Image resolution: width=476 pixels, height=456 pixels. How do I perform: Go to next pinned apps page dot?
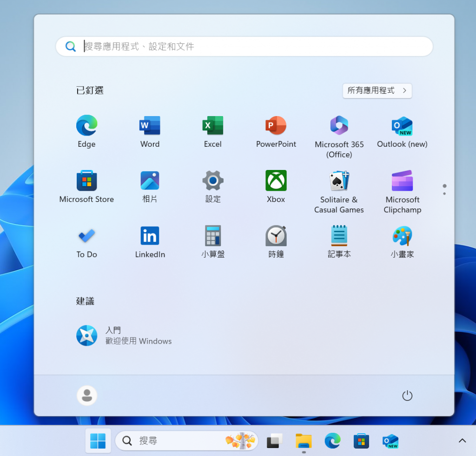[x=444, y=194]
